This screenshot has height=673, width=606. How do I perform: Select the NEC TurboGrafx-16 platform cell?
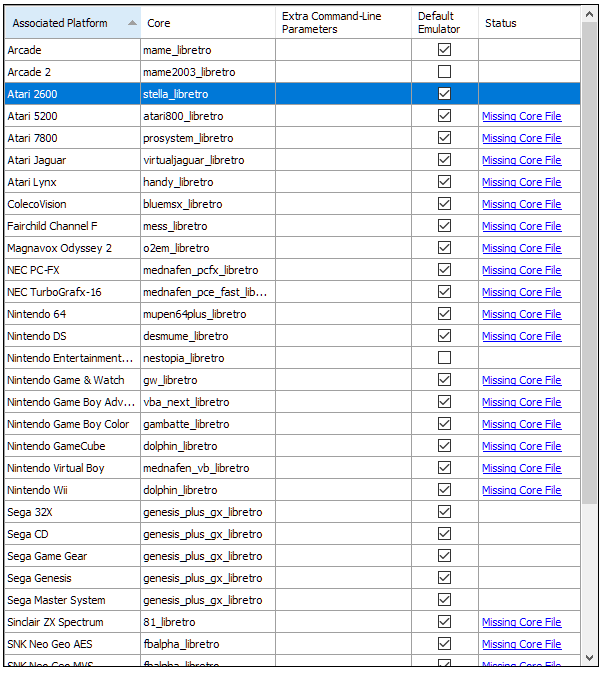73,292
